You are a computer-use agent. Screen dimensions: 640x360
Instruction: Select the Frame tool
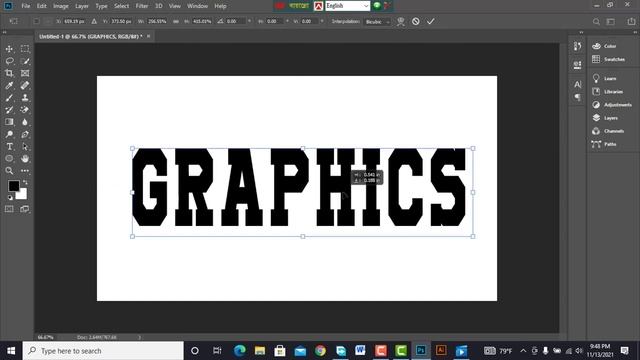(25, 73)
